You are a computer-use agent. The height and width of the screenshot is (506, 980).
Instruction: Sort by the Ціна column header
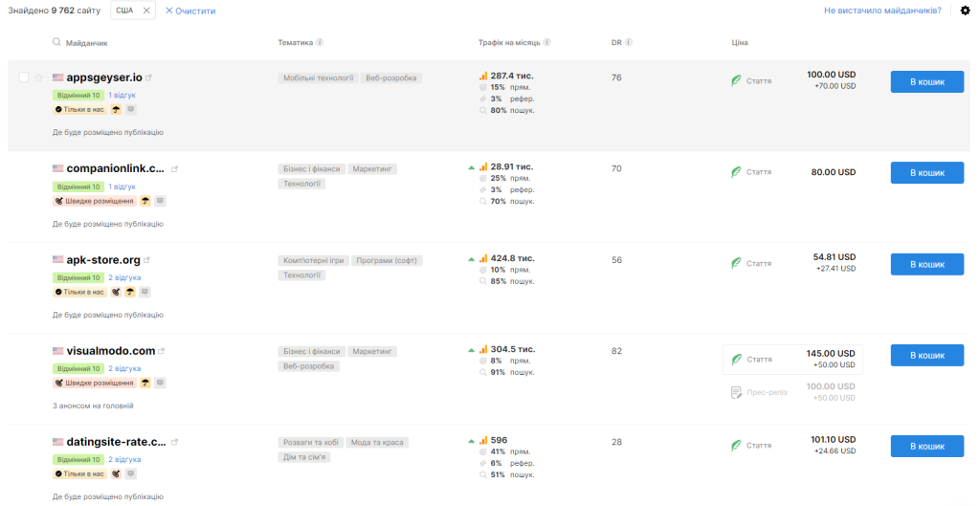pyautogui.click(x=739, y=42)
